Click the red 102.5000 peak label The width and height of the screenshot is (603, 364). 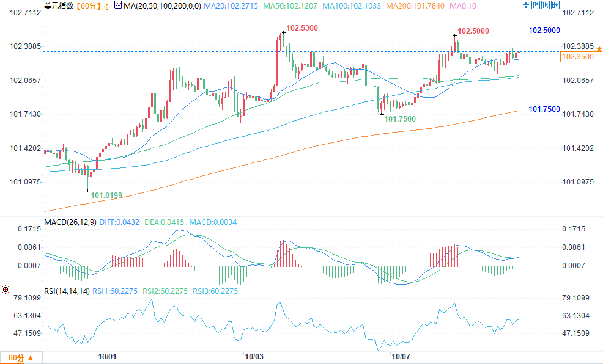(x=473, y=31)
